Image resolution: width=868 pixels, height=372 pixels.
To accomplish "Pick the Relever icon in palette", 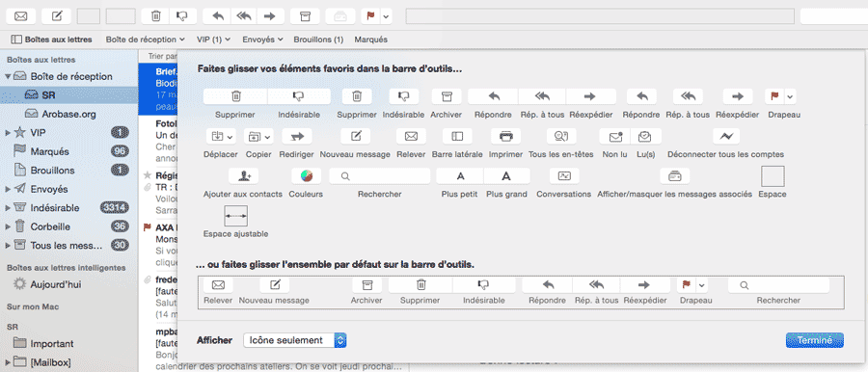I will click(411, 136).
